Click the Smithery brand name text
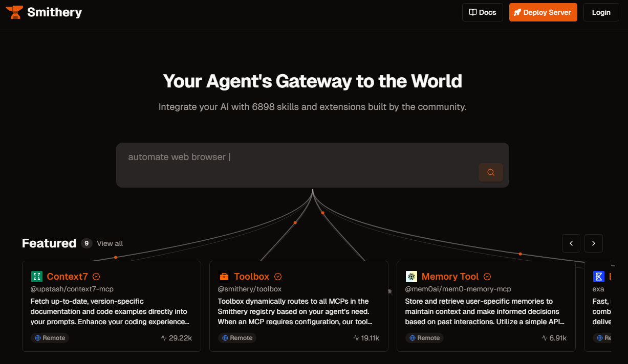The image size is (628, 364). (55, 12)
